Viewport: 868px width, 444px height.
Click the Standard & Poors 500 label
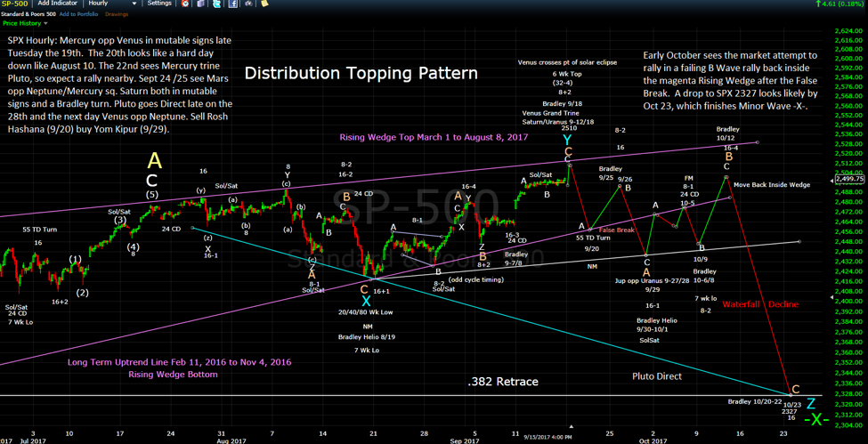point(28,14)
